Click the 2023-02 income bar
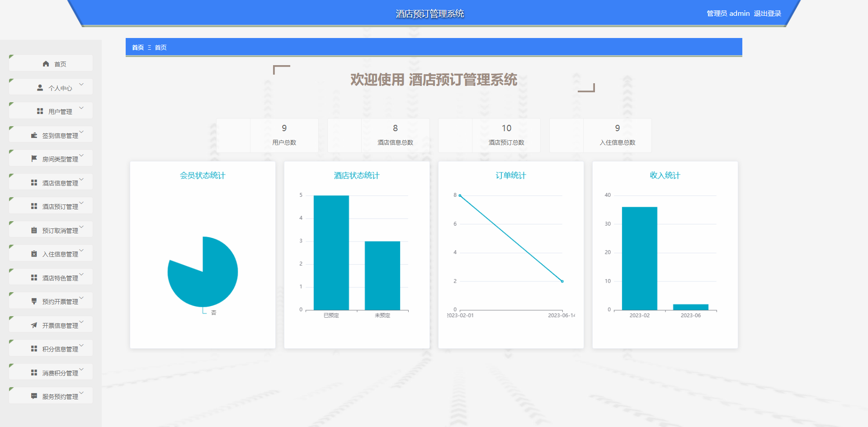This screenshot has width=868, height=427. 639,259
